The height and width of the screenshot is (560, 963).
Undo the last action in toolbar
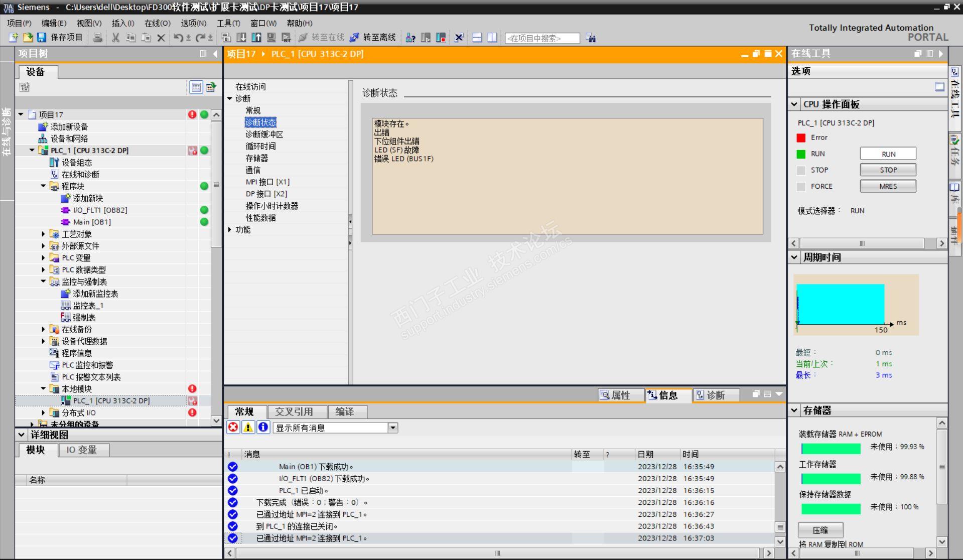pos(178,38)
